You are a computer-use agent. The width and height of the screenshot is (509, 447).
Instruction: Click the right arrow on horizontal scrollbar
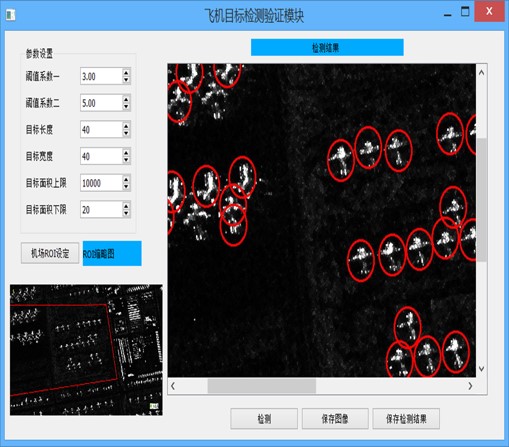tap(470, 386)
